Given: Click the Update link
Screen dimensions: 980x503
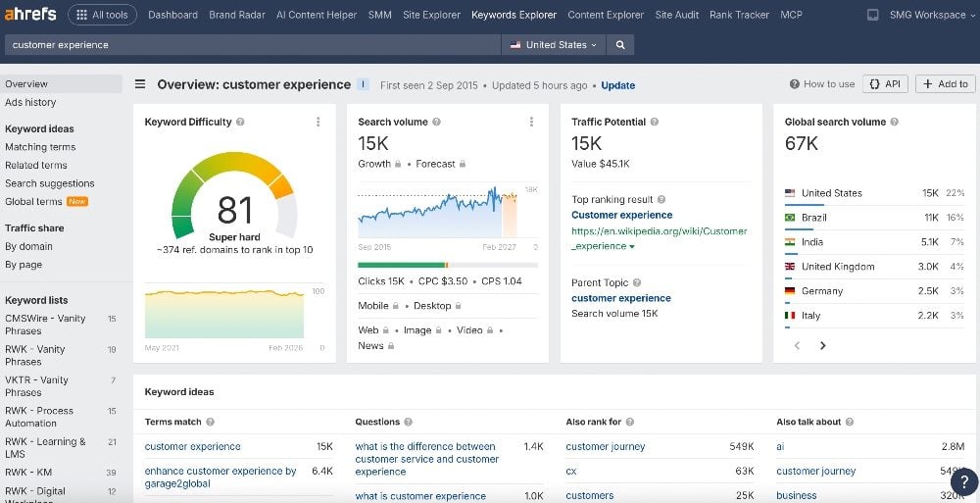Looking at the screenshot, I should 617,85.
